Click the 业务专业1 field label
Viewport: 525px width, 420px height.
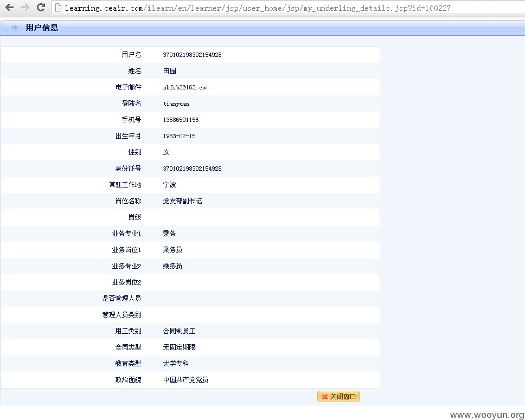(126, 233)
